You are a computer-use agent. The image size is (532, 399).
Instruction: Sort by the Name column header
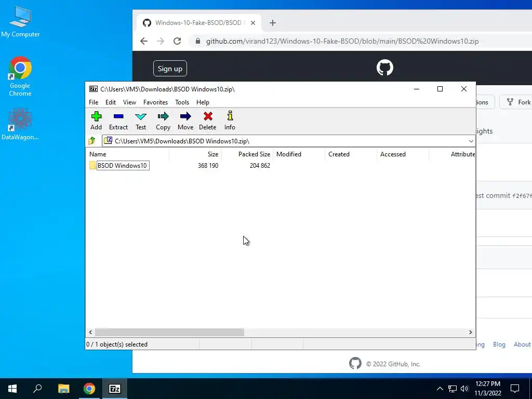(x=128, y=154)
